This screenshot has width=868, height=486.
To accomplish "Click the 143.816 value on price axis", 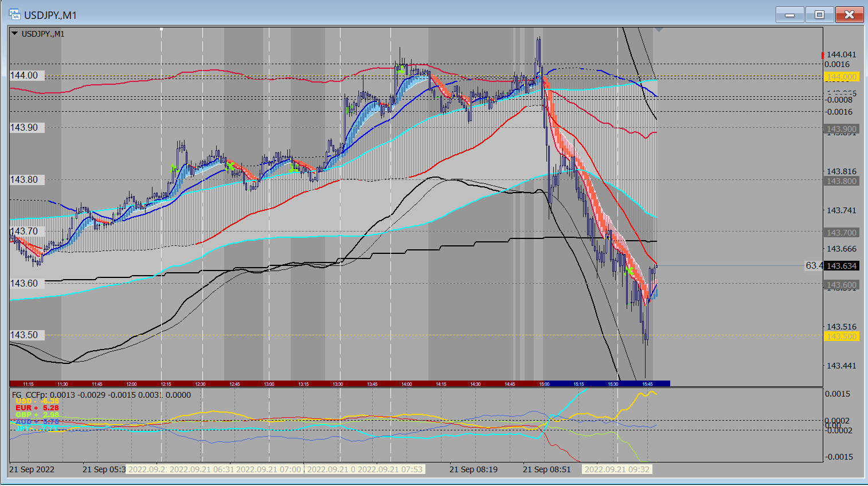I will (841, 171).
